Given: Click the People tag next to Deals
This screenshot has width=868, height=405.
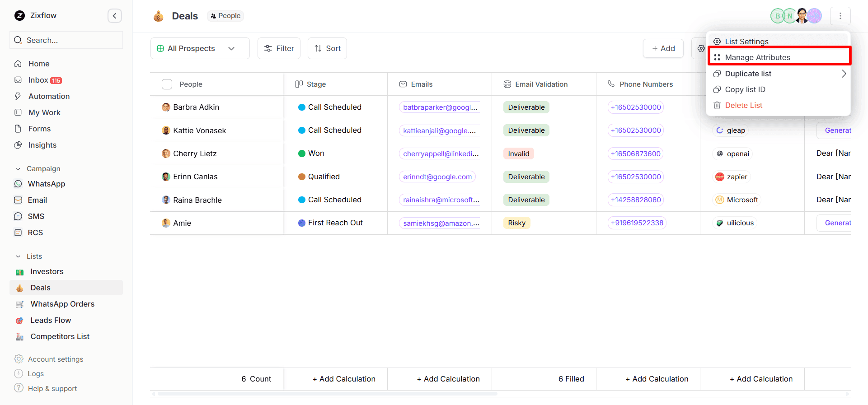Looking at the screenshot, I should pos(225,16).
